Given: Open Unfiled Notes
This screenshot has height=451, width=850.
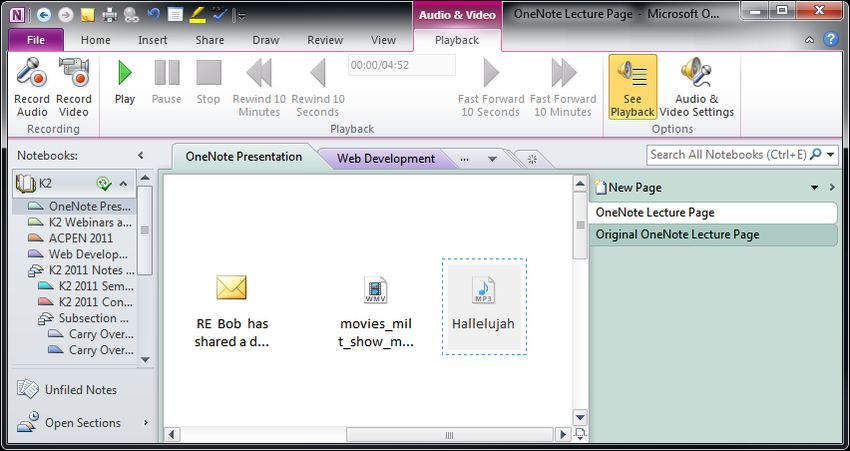Looking at the screenshot, I should (67, 390).
